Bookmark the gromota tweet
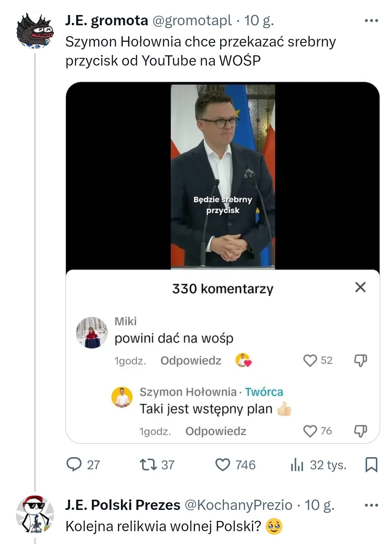Viewport: 392px width, 544px height. click(x=371, y=465)
